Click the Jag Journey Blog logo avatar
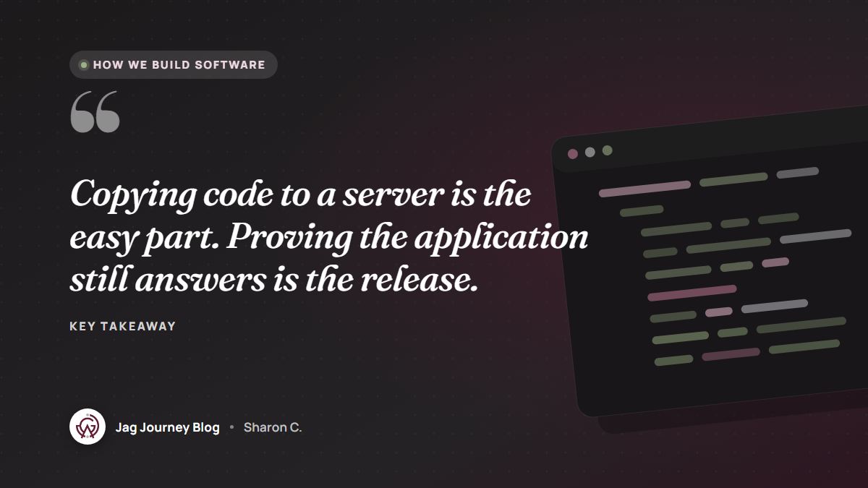This screenshot has width=868, height=488. coord(88,427)
